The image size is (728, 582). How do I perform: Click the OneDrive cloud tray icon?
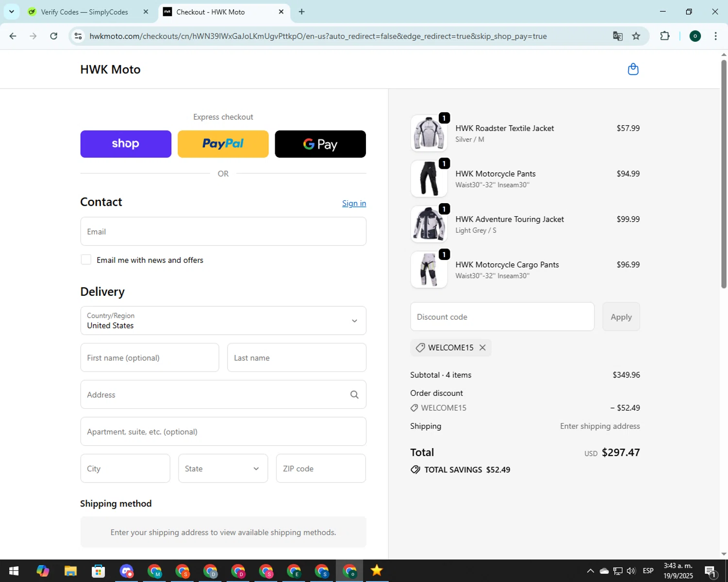(x=604, y=571)
